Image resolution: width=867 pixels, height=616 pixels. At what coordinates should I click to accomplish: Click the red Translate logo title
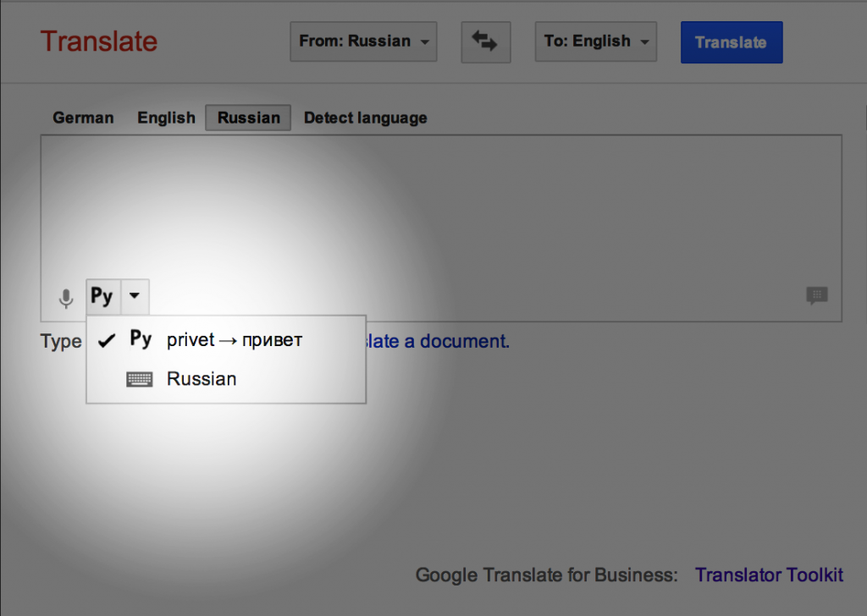coord(99,41)
